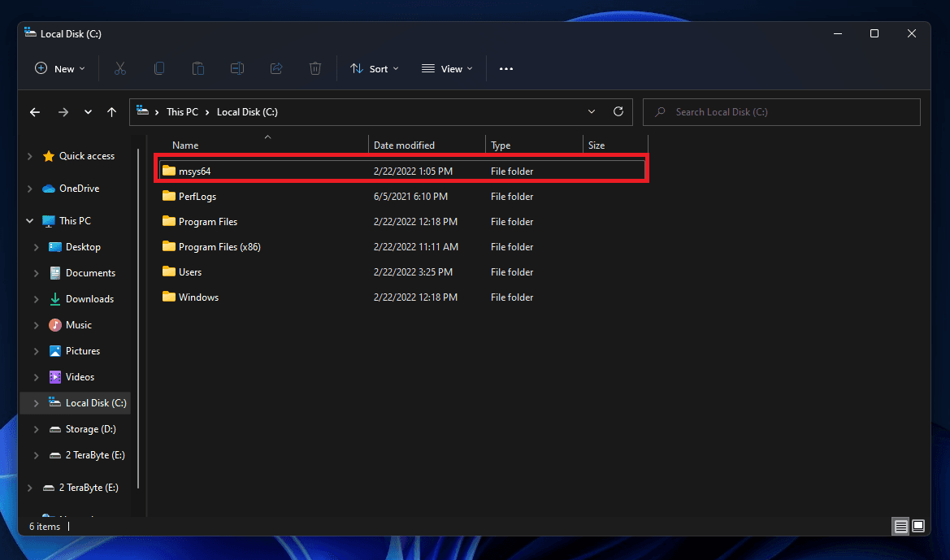Open Music in navigation pane

click(x=79, y=325)
